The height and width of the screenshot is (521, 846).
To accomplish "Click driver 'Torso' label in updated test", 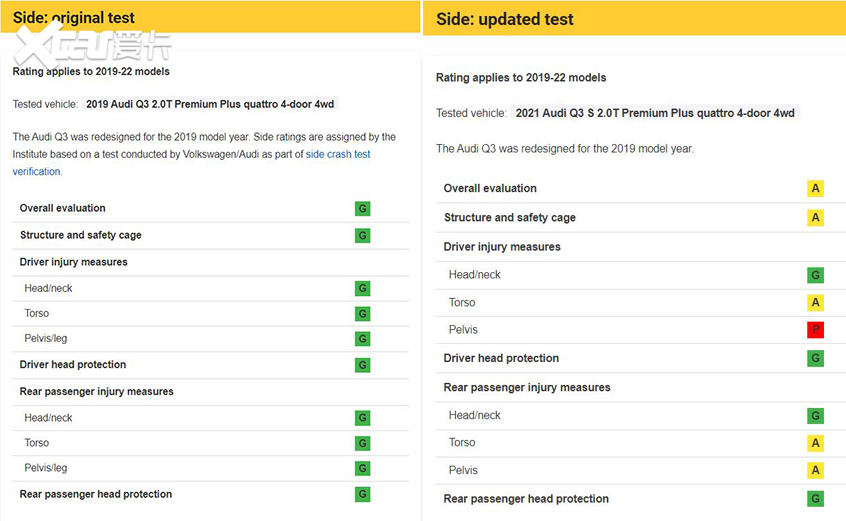I will [x=462, y=303].
